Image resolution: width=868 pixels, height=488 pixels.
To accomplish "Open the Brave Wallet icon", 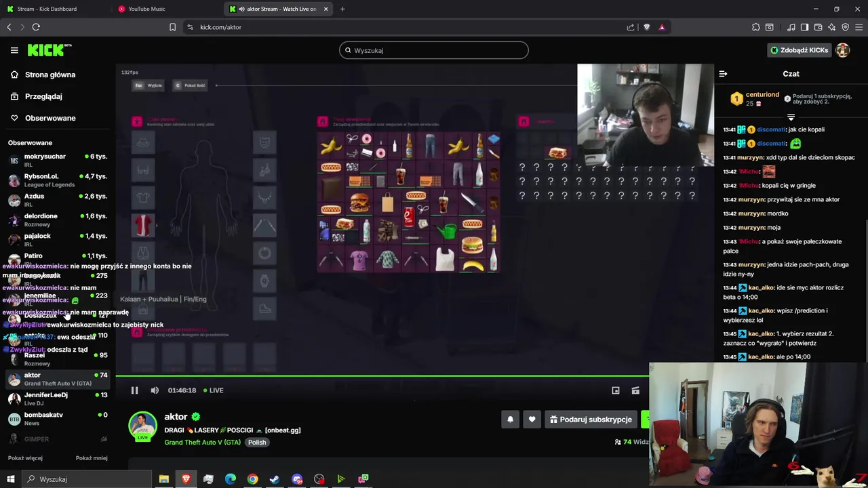I will [818, 27].
